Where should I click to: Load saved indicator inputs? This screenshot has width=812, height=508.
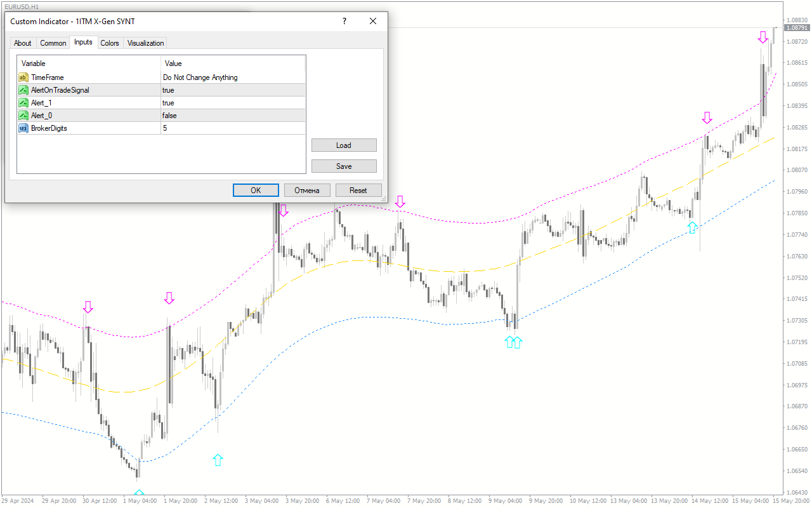pyautogui.click(x=344, y=145)
